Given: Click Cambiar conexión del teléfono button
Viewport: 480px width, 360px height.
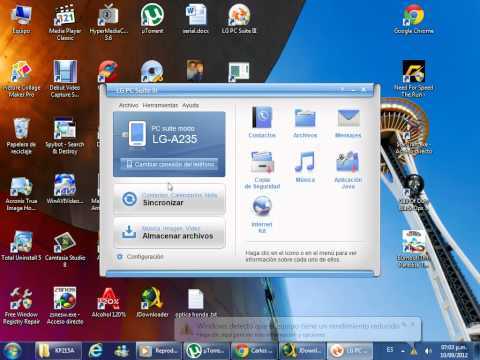Looking at the screenshot, I should (x=169, y=164).
